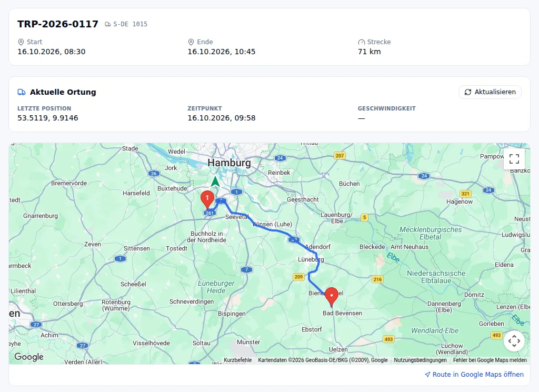The height and width of the screenshot is (392, 539).
Task: Click the location pin icon beside Start
Action: click(x=21, y=42)
